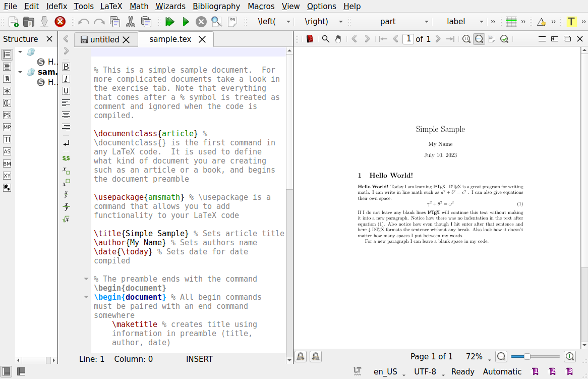Cut selection with the scissors icon

(x=130, y=22)
